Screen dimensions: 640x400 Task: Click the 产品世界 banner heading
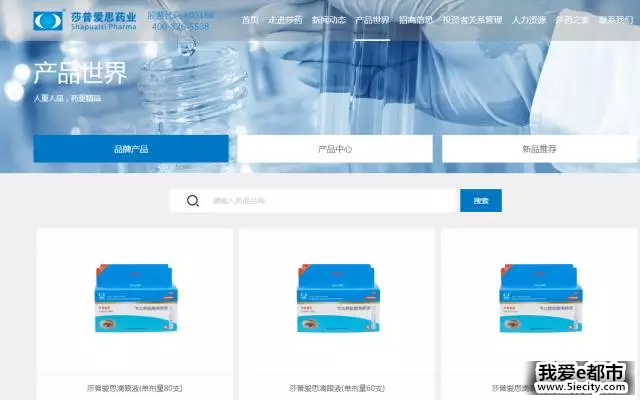pos(80,73)
